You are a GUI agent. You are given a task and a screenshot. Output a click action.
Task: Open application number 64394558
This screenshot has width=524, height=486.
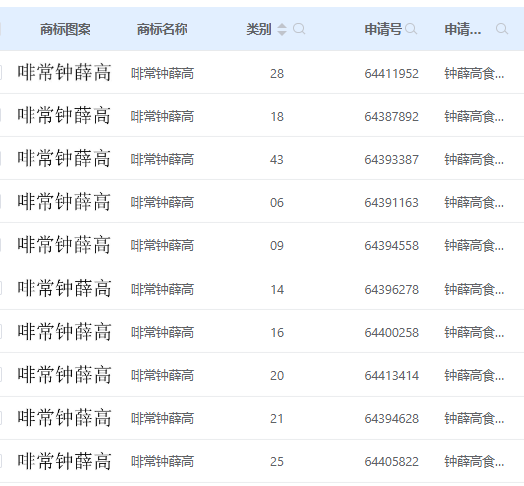tap(391, 246)
